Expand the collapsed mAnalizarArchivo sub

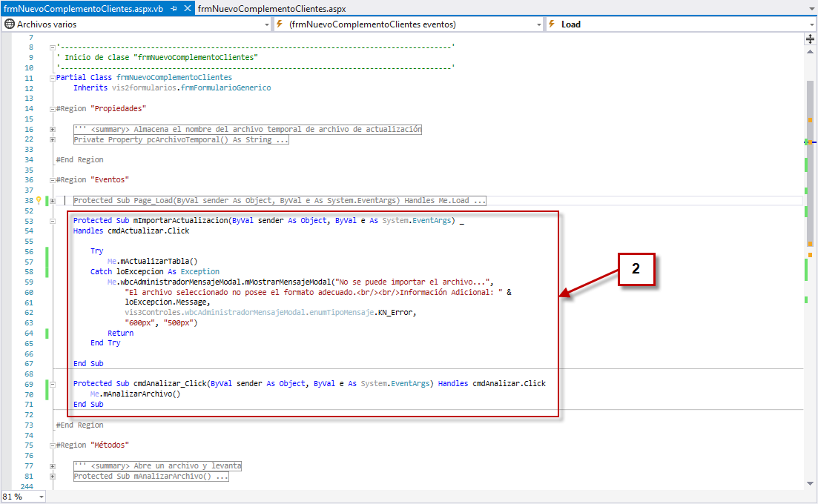coord(52,477)
